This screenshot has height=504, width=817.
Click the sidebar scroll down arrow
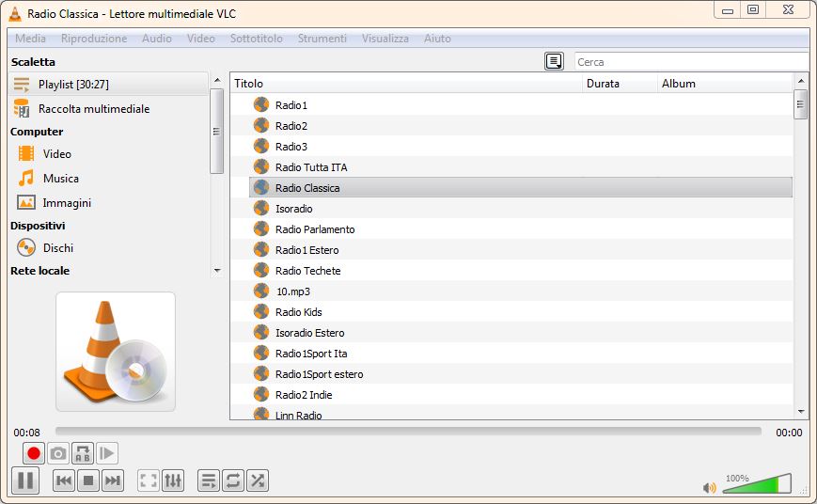click(x=217, y=271)
